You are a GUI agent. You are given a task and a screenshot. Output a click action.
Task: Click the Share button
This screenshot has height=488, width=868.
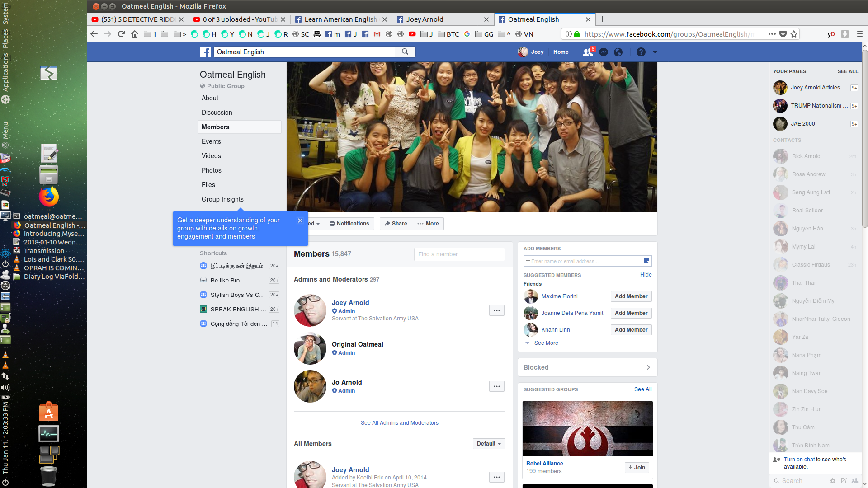[396, 224]
